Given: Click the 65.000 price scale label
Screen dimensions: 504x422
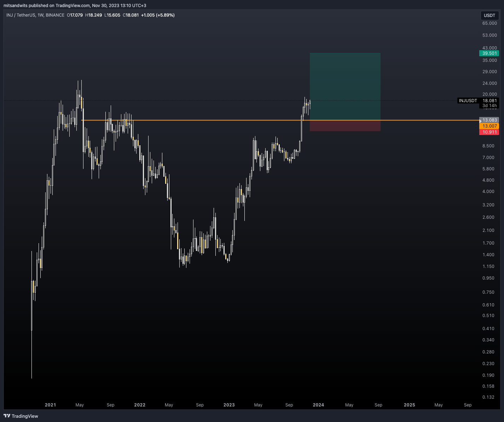Looking at the screenshot, I should (x=489, y=23).
